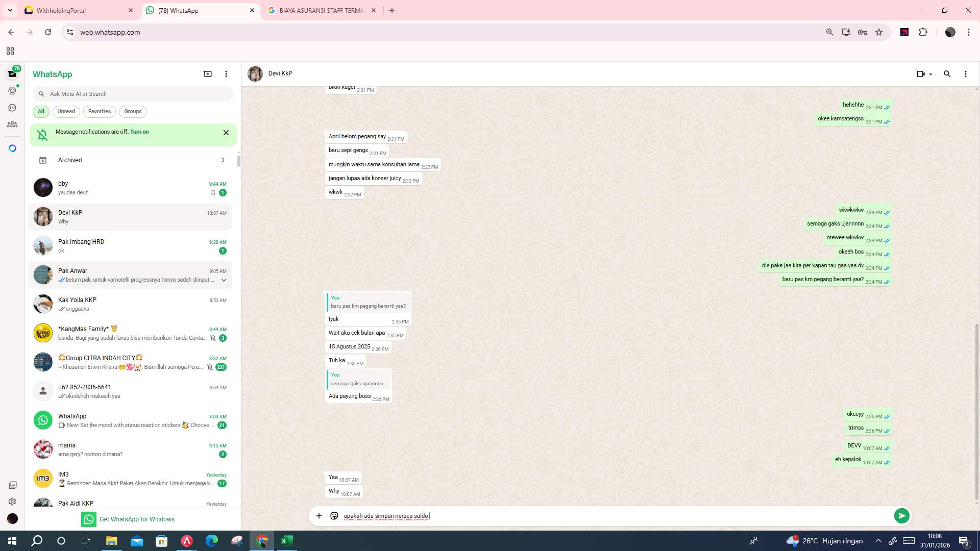Open the emoji picker in message box
Viewport: 980px width, 551px height.
(x=334, y=516)
